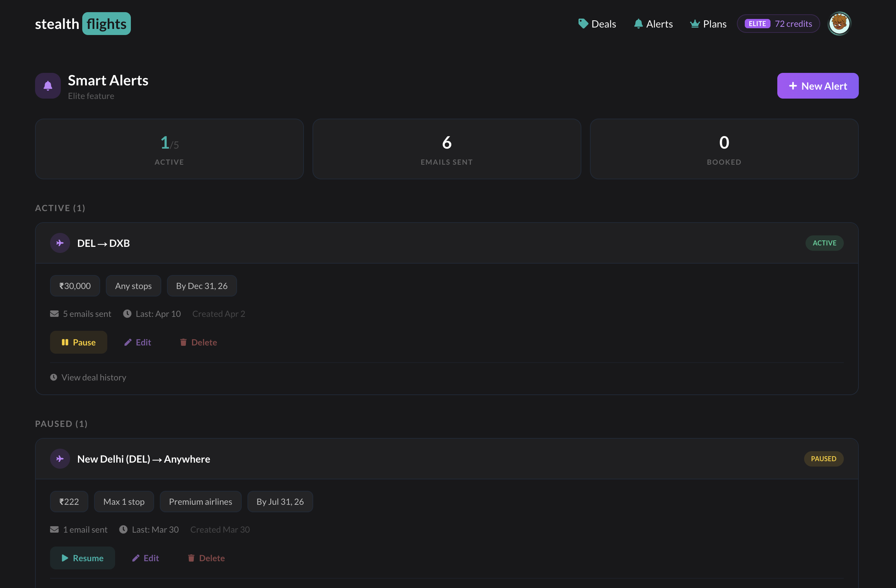Click the clock icon beside Last: Apr 10
896x588 pixels.
pyautogui.click(x=127, y=314)
